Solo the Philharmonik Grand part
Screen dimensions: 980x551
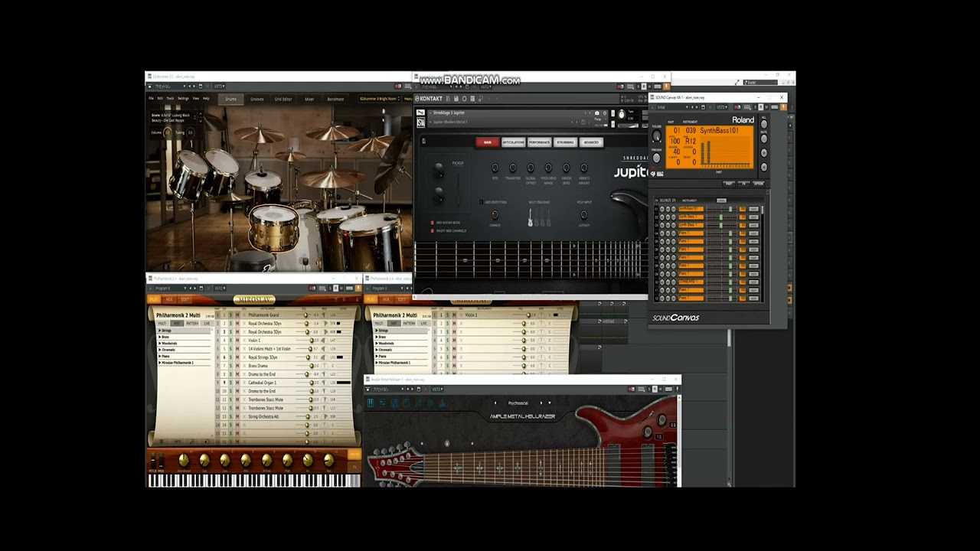[230, 315]
